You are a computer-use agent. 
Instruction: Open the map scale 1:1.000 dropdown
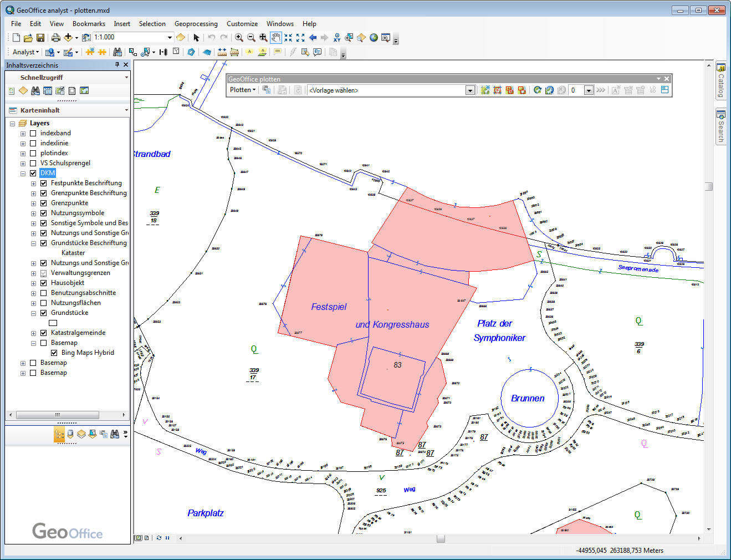(170, 38)
